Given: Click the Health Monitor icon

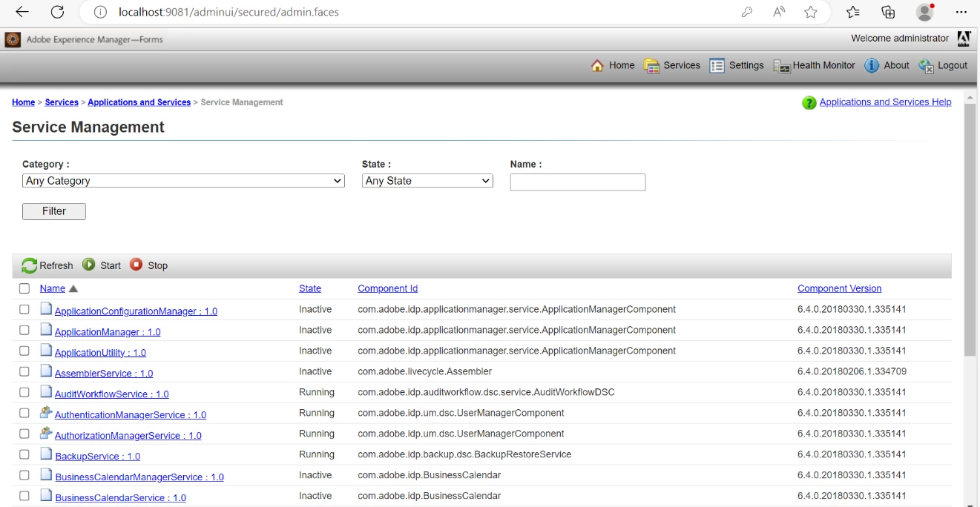Looking at the screenshot, I should [782, 66].
